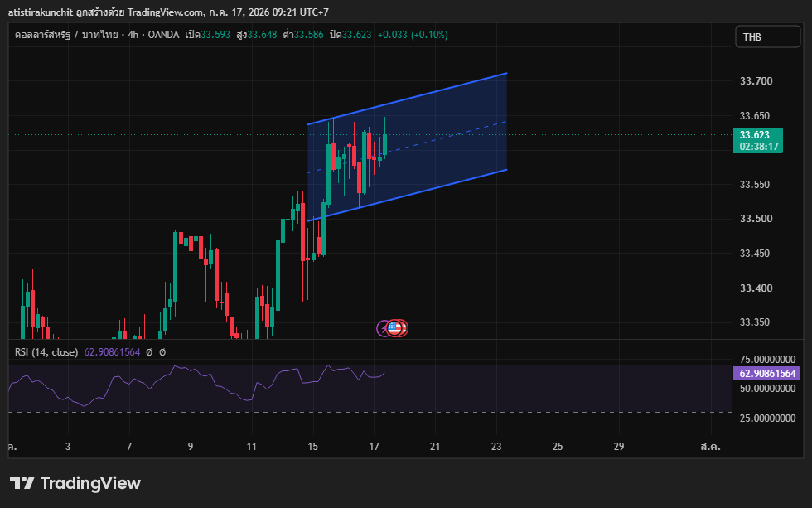The width and height of the screenshot is (812, 508).
Task: Click the US flag economic event icon
Action: 395,328
